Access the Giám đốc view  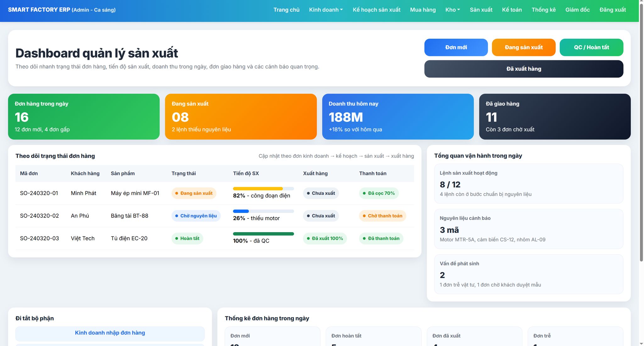[577, 10]
